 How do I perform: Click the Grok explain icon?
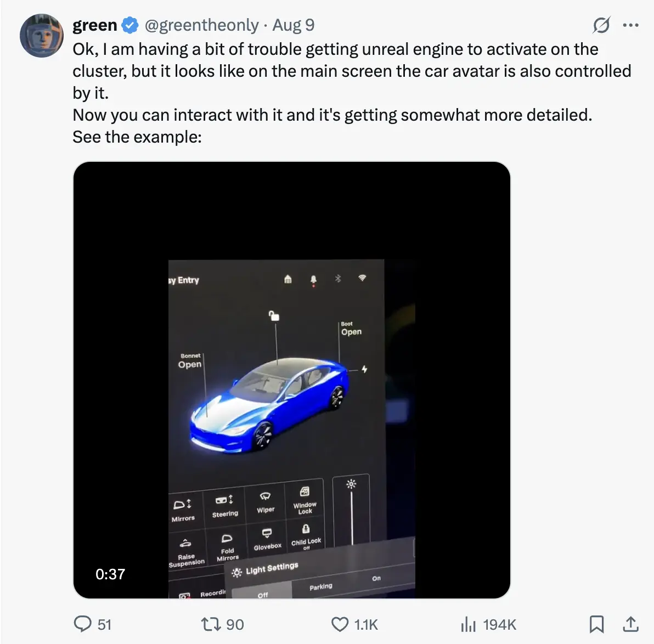tap(601, 25)
